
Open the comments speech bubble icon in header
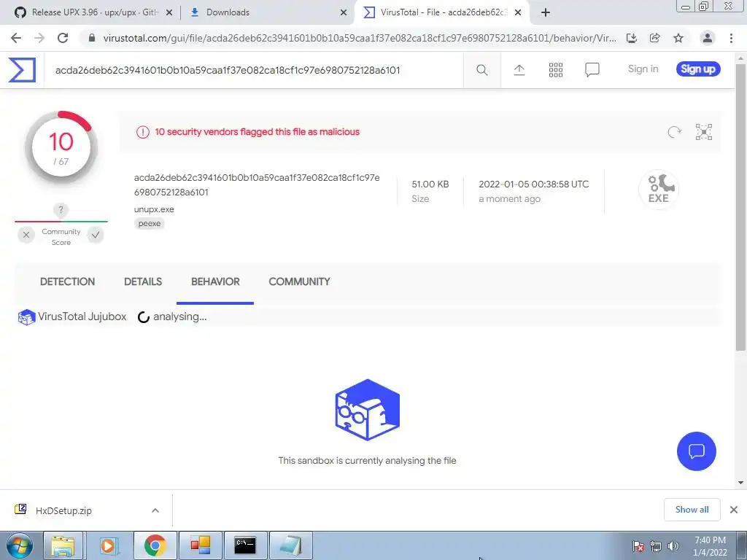tap(592, 70)
